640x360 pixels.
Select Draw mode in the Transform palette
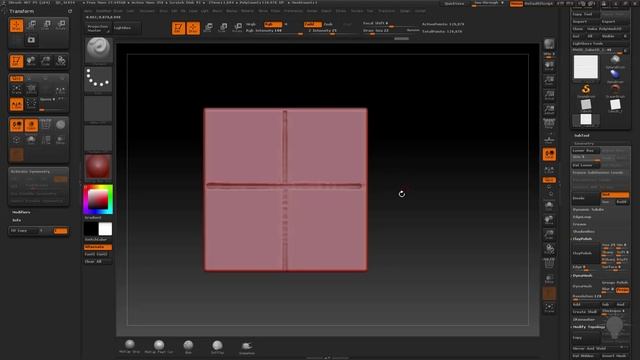point(16,26)
